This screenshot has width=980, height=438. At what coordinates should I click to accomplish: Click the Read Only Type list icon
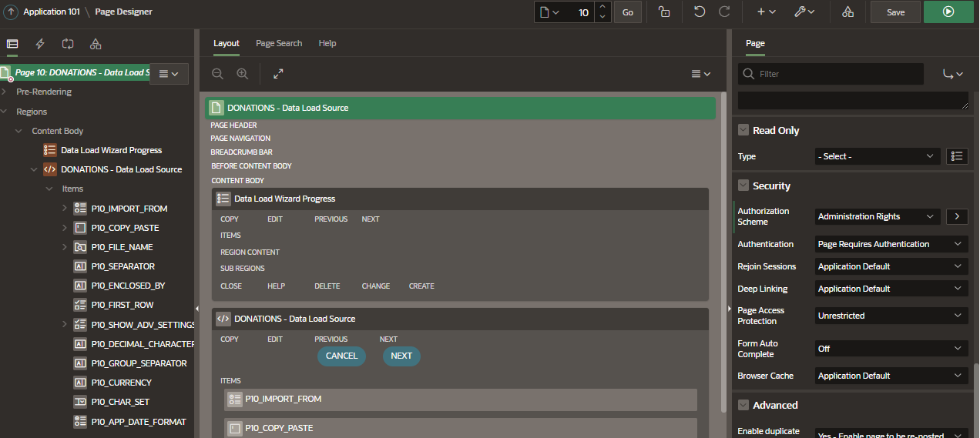pyautogui.click(x=956, y=156)
